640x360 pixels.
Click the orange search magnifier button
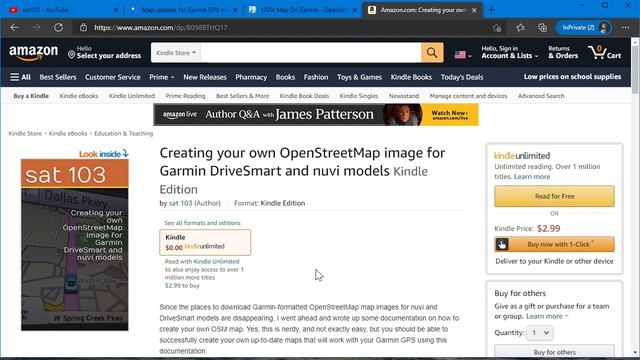[432, 53]
